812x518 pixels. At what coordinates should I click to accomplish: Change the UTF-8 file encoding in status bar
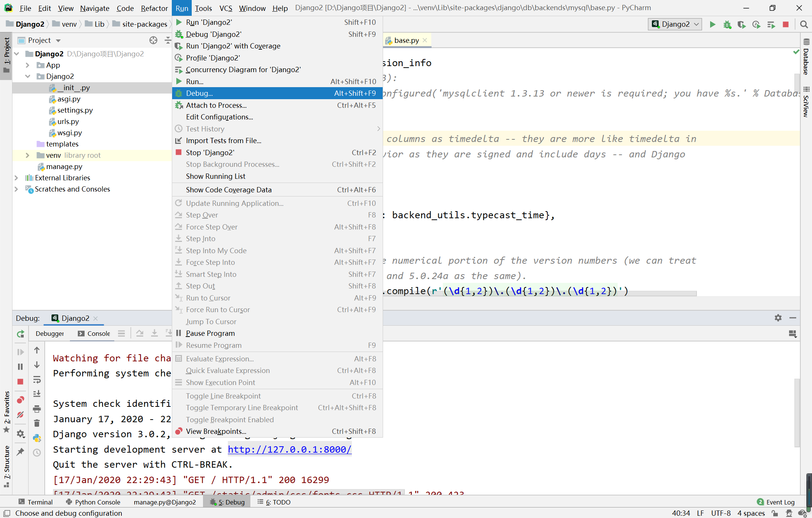coord(721,513)
